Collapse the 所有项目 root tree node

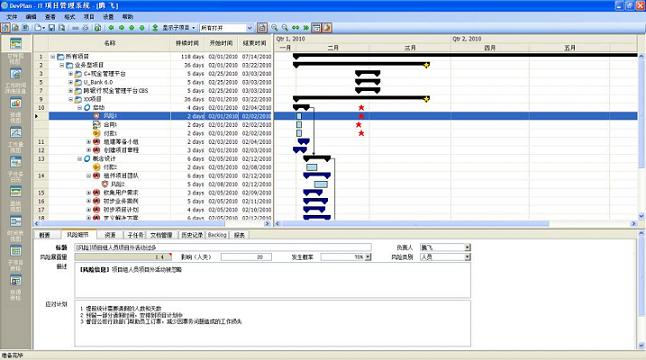point(53,56)
